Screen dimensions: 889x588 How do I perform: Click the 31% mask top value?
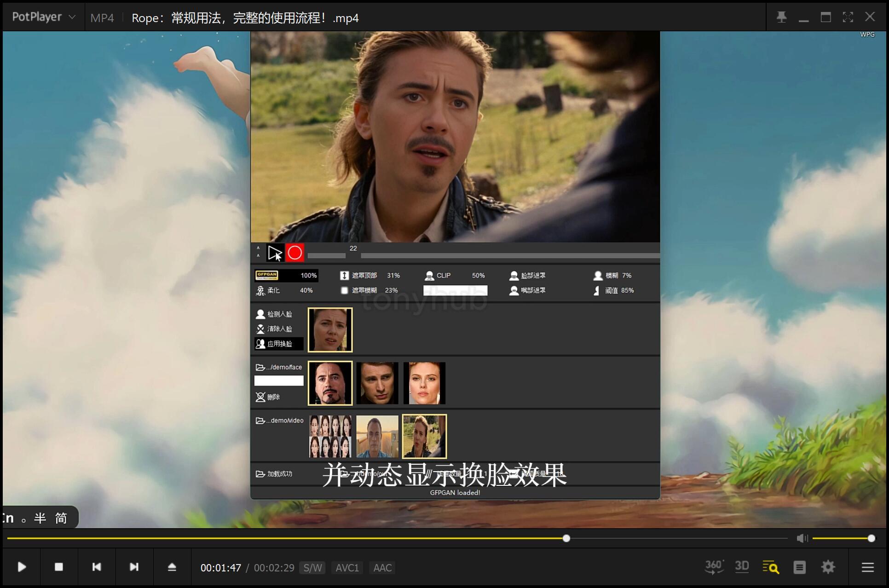tap(393, 276)
